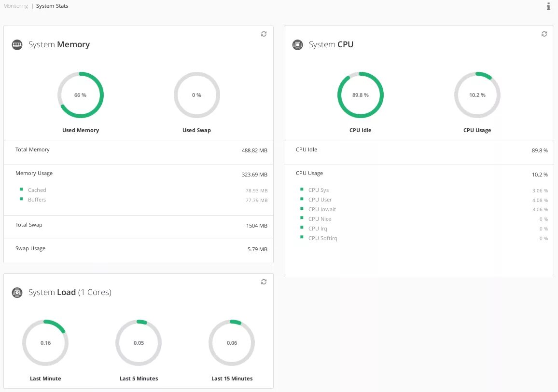The height and width of the screenshot is (392, 558).
Task: Open the info icon at top right
Action: [548, 6]
